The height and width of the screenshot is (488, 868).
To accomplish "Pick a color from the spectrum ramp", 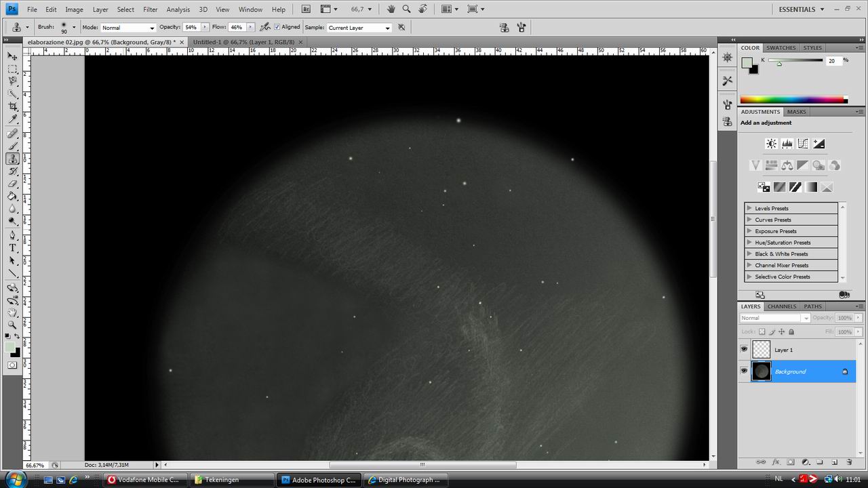I will coord(793,100).
